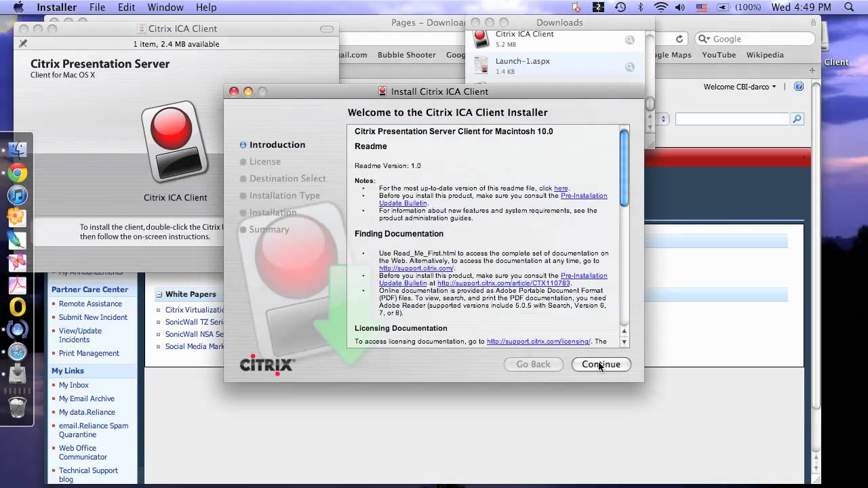
Task: Open the Citrix Virtualization white paper link
Action: pyautogui.click(x=195, y=310)
